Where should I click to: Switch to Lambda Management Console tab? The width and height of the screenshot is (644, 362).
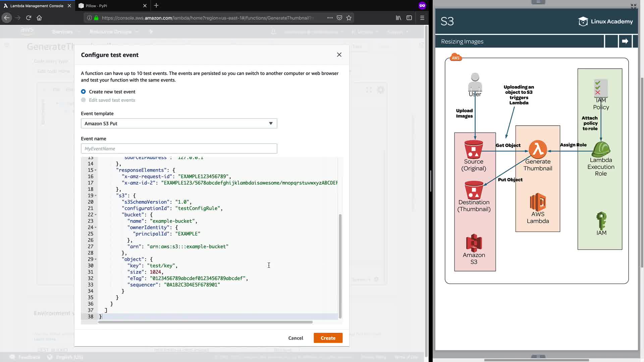(36, 6)
